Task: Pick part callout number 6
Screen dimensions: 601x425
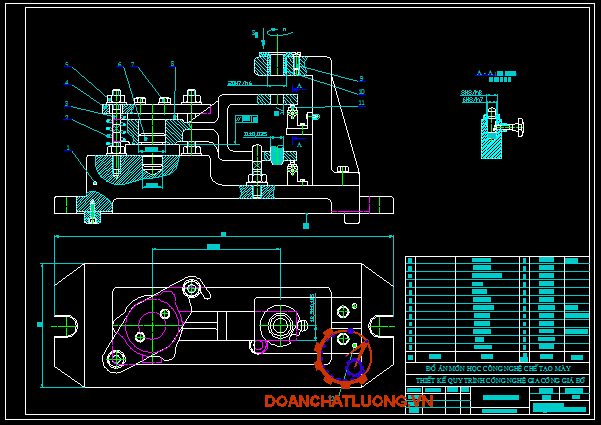Action: point(120,65)
